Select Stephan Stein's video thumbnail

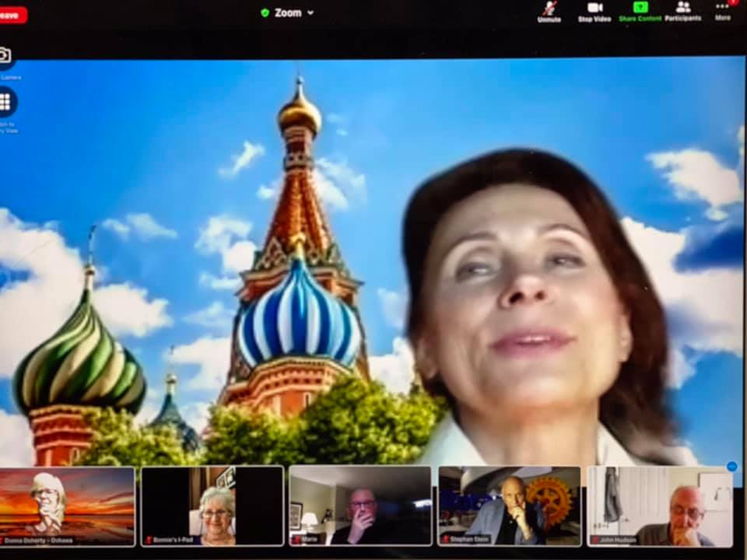(x=509, y=506)
